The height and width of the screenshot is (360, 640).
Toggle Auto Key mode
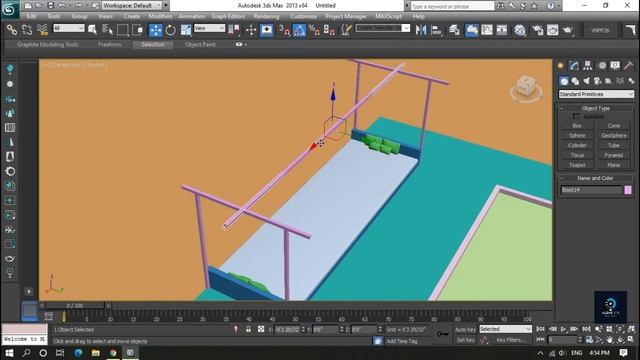click(x=465, y=329)
